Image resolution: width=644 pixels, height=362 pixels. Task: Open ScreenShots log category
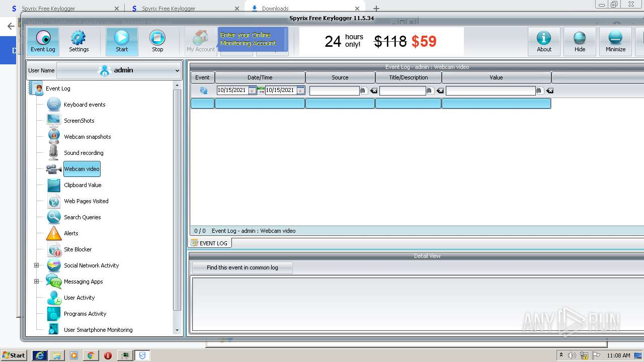pos(79,121)
